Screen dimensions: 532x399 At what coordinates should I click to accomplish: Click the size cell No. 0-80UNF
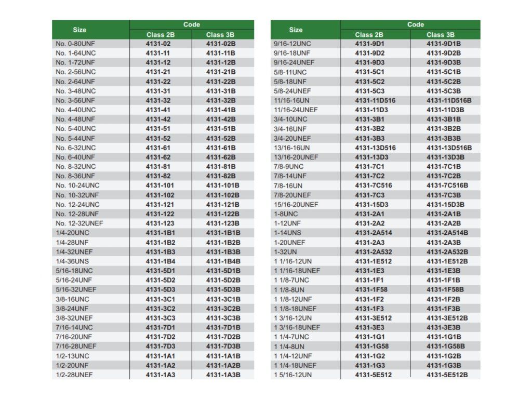(x=75, y=44)
